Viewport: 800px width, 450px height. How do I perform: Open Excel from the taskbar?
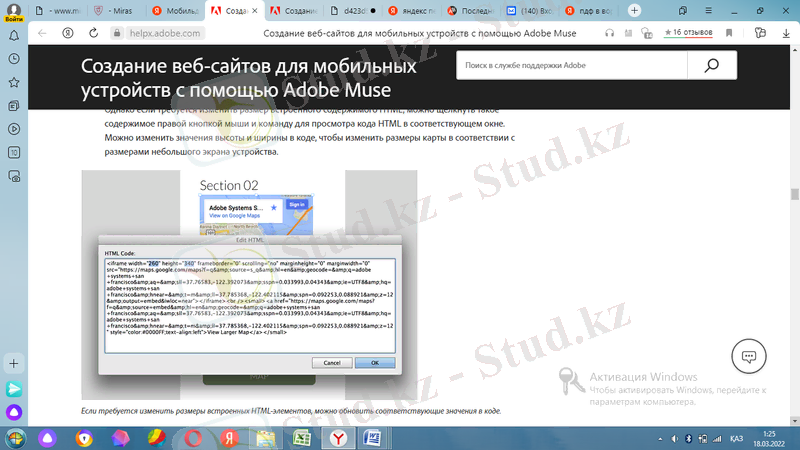pos(299,438)
